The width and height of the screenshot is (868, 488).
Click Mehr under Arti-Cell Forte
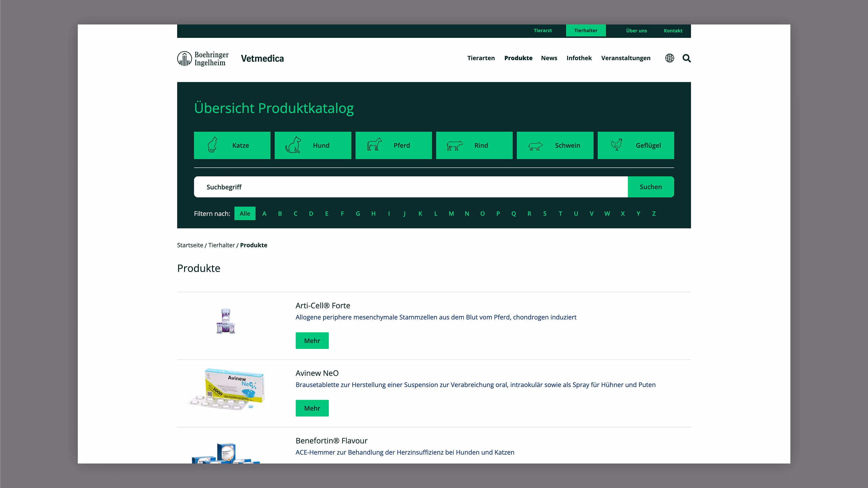(x=312, y=341)
